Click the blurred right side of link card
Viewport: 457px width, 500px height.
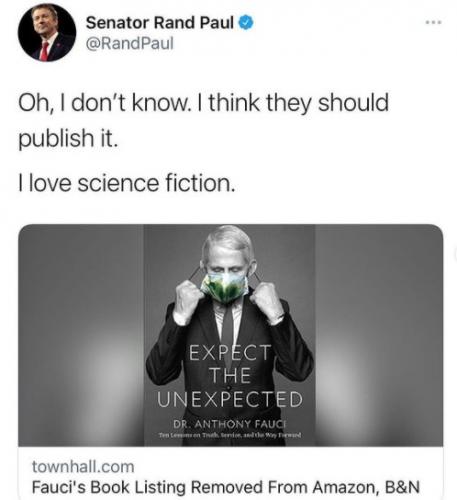(x=379, y=335)
